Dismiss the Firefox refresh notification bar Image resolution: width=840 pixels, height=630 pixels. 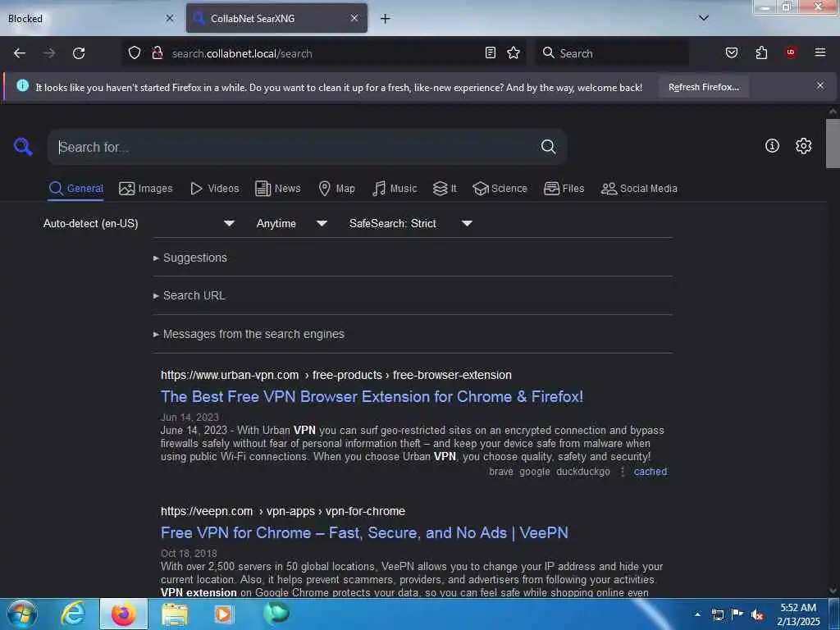click(820, 85)
